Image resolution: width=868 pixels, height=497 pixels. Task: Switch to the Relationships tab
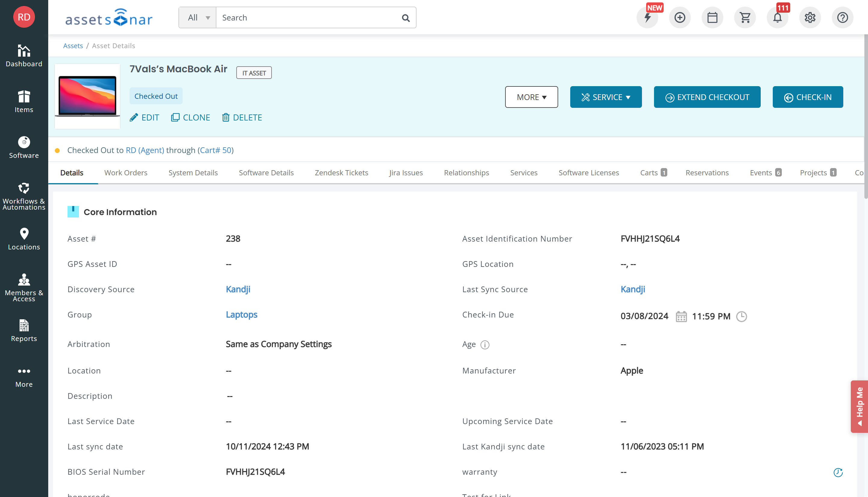[x=467, y=173]
